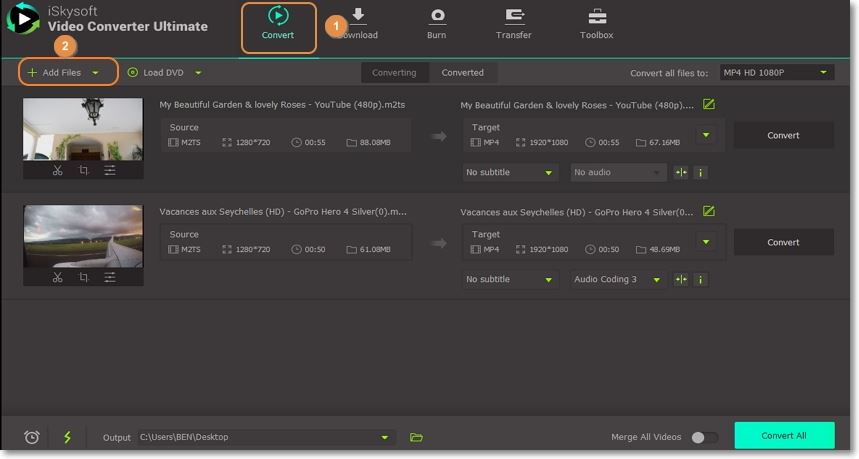The width and height of the screenshot is (859, 459).
Task: Open the Toolbox tab
Action: [597, 25]
